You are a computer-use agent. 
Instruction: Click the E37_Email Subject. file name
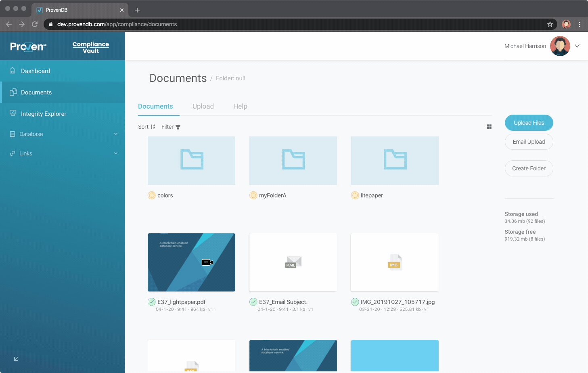283,302
